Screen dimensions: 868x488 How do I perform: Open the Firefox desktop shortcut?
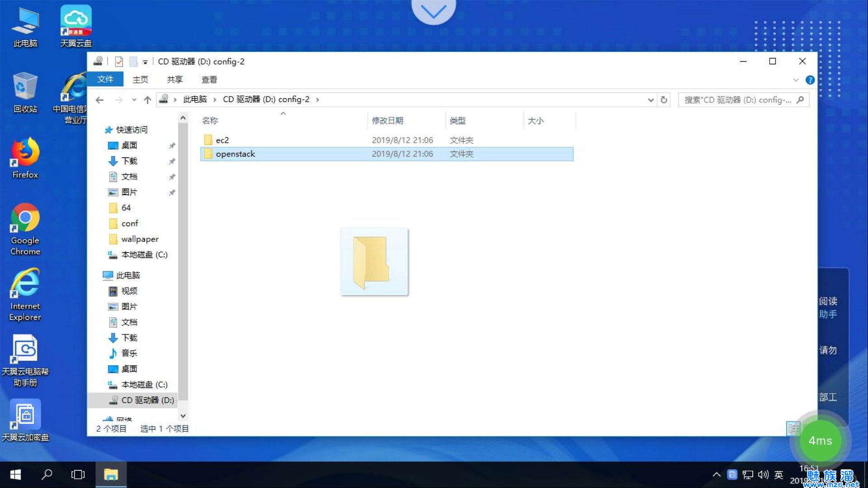[x=25, y=158]
